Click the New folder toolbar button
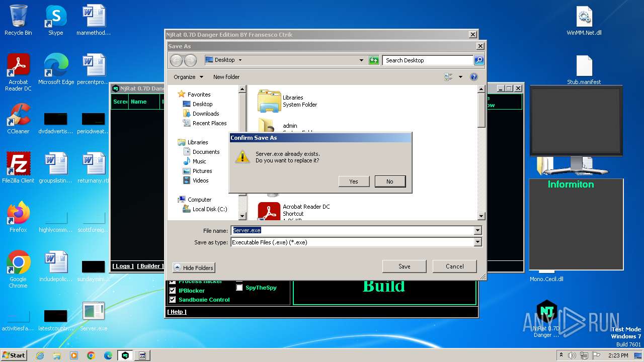Viewport: 644px width, 362px height. point(226,77)
